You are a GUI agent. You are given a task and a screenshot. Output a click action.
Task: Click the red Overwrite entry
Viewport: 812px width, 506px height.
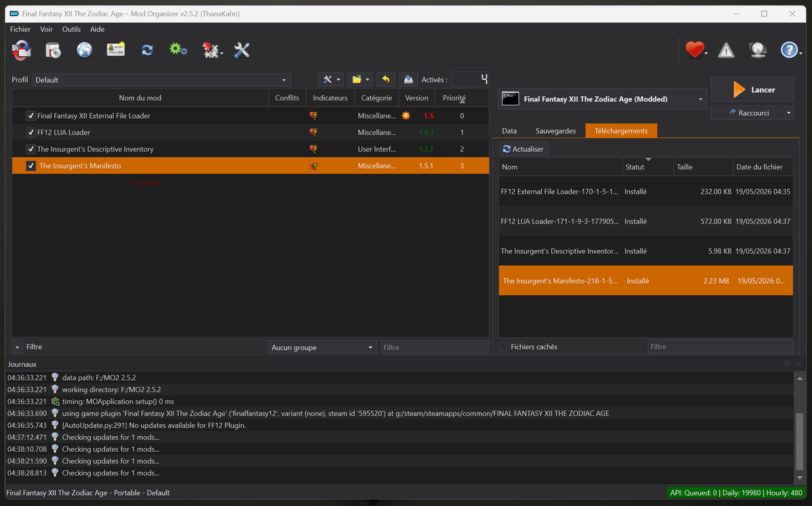coord(146,183)
